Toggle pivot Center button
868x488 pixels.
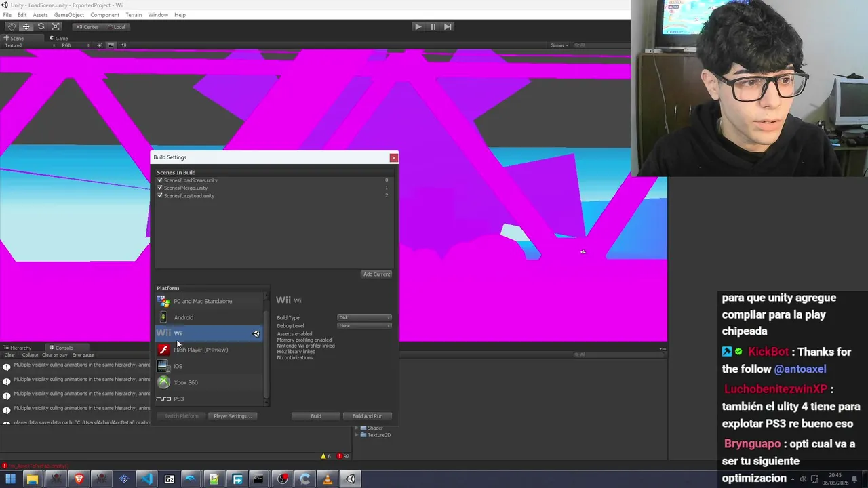87,27
